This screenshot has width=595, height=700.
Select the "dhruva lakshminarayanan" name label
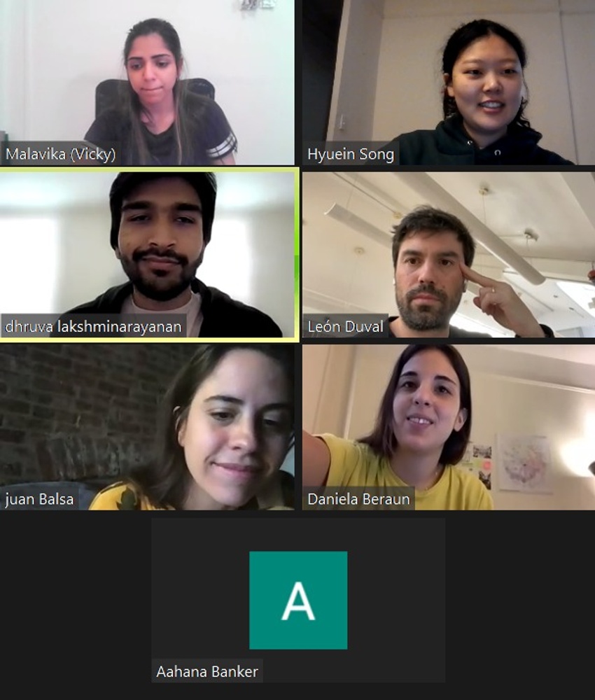click(94, 326)
